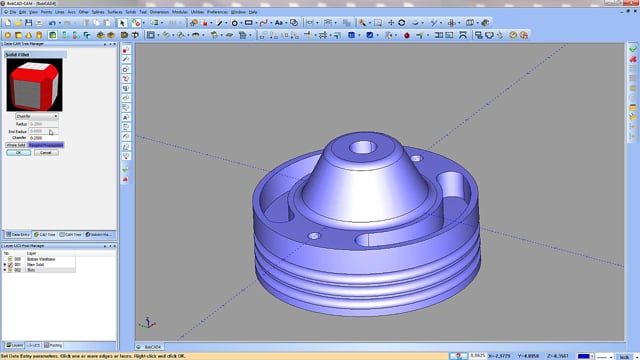The height and width of the screenshot is (360, 640).
Task: Click the rectangle drawing tool icon
Action: click(248, 23)
